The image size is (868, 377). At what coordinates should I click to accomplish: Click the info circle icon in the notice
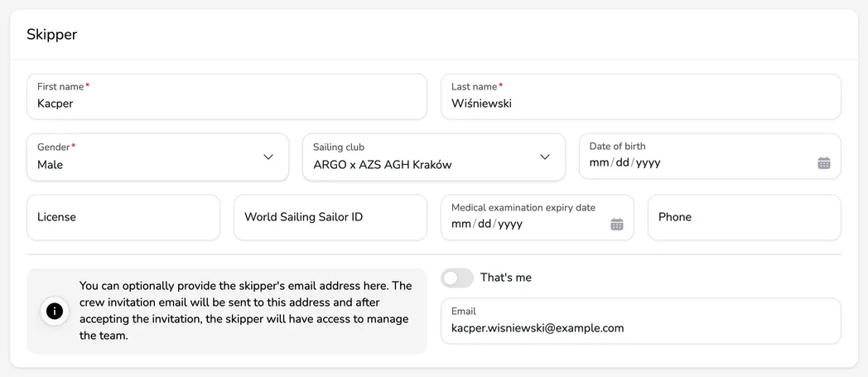tap(55, 311)
